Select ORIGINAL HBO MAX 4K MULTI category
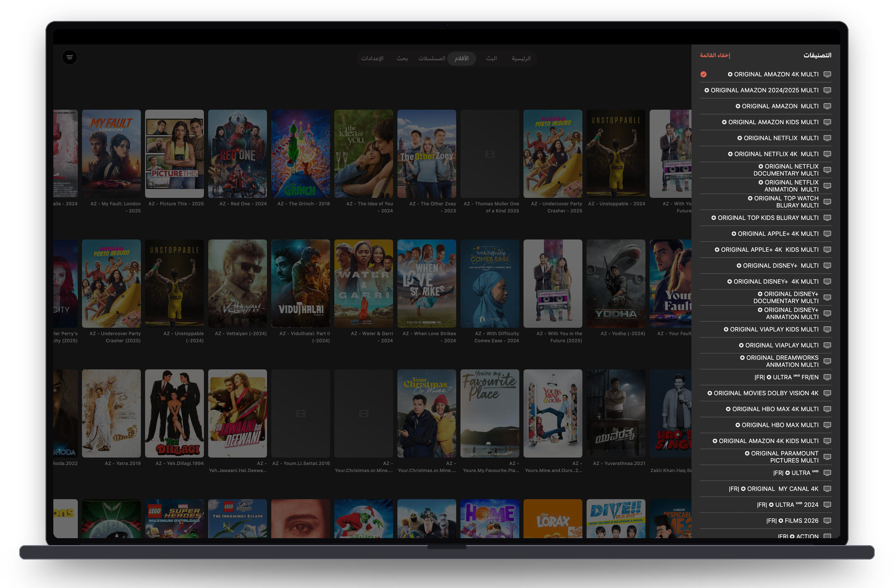Screen dimensions: 894x588 (x=765, y=409)
